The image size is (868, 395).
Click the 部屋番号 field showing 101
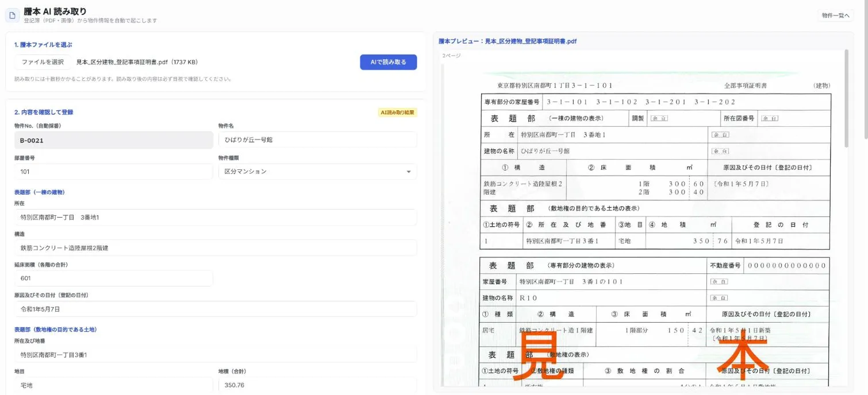(x=114, y=172)
